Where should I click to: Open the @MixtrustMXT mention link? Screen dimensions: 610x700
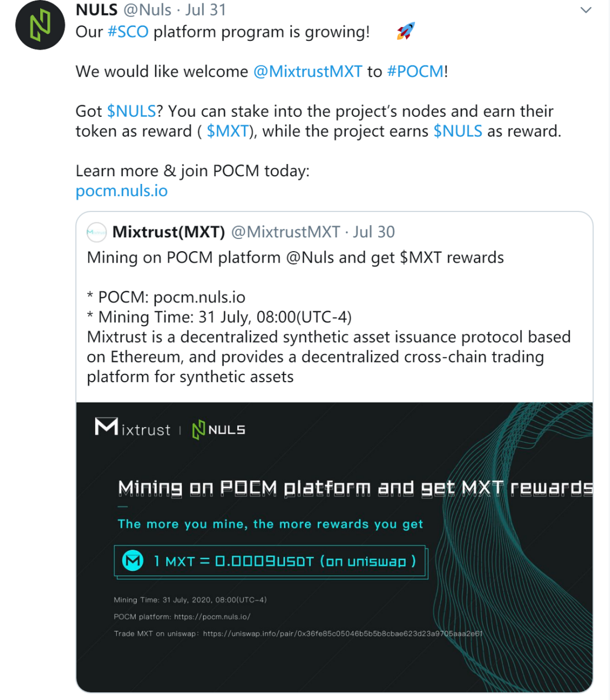[x=308, y=72]
